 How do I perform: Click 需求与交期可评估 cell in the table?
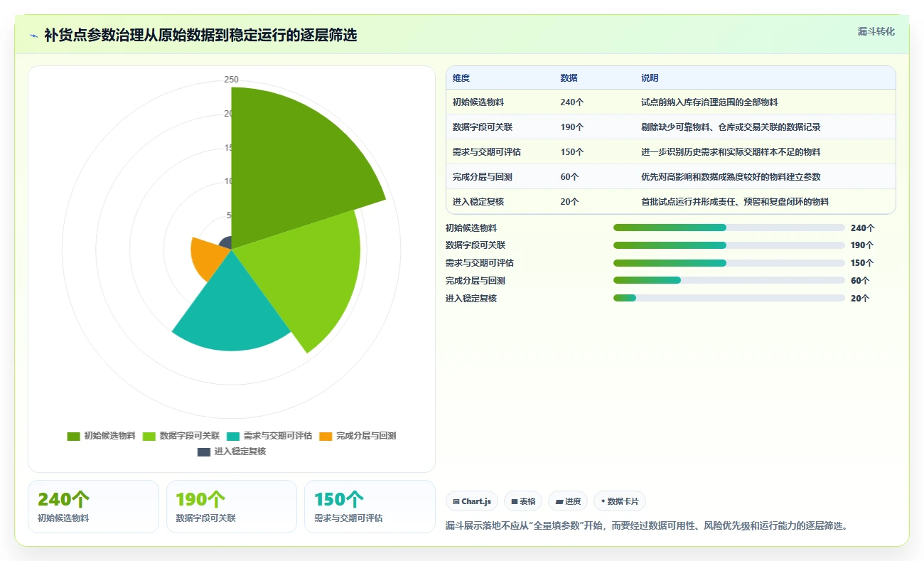(487, 152)
